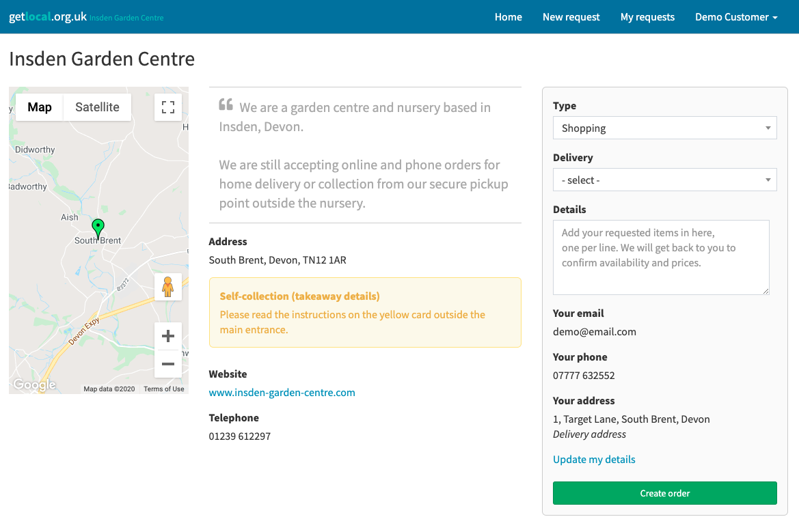Zoom in on the map

tap(168, 336)
